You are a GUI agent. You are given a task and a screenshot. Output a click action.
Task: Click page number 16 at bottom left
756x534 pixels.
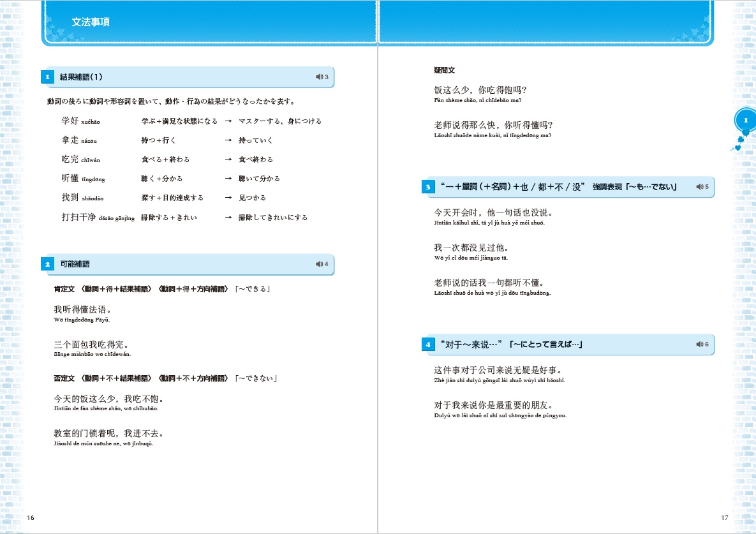pyautogui.click(x=31, y=517)
